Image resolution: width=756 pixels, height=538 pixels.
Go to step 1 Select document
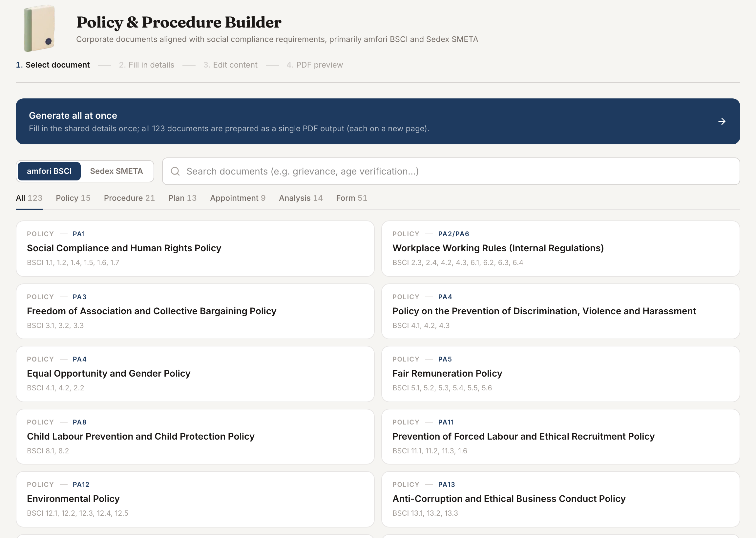point(53,65)
